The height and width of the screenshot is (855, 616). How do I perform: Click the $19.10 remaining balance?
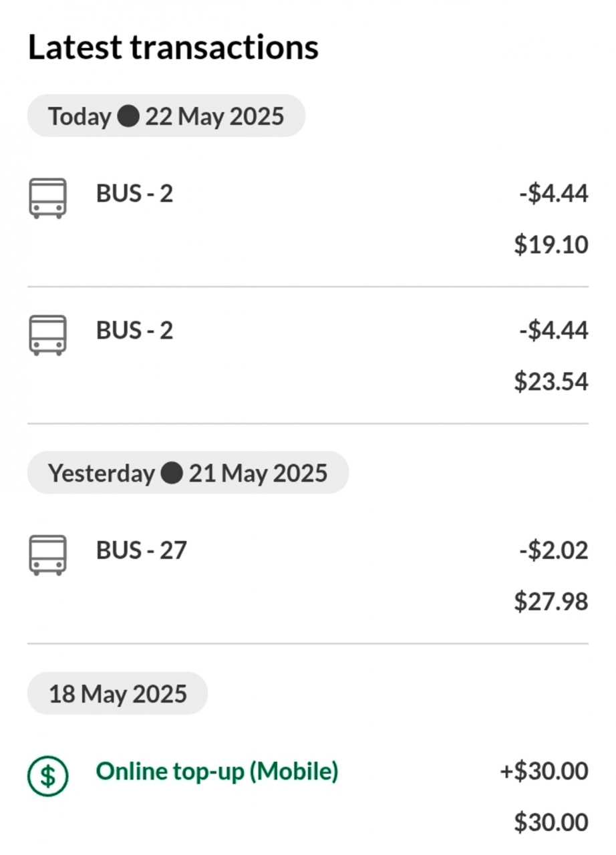[551, 244]
